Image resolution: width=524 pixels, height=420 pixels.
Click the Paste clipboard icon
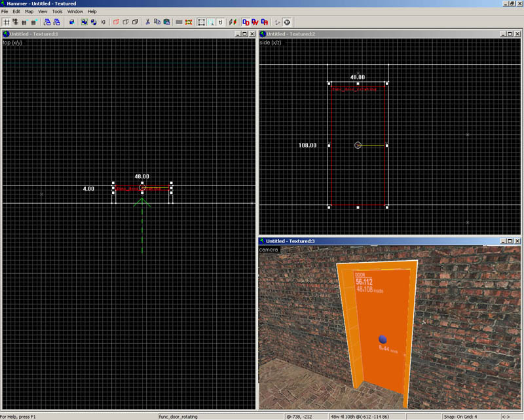tap(166, 22)
